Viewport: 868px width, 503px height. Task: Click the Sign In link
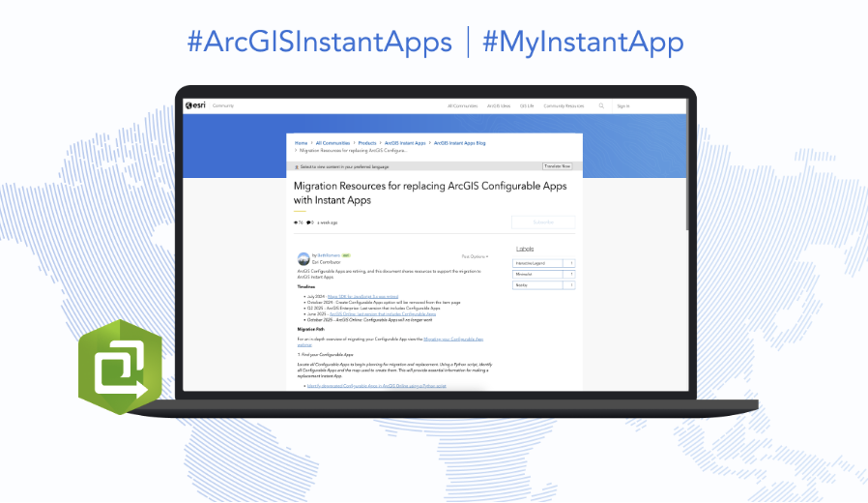point(623,105)
